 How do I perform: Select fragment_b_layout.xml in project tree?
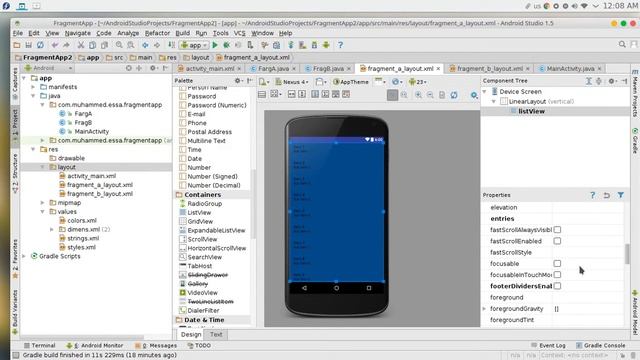click(x=100, y=194)
